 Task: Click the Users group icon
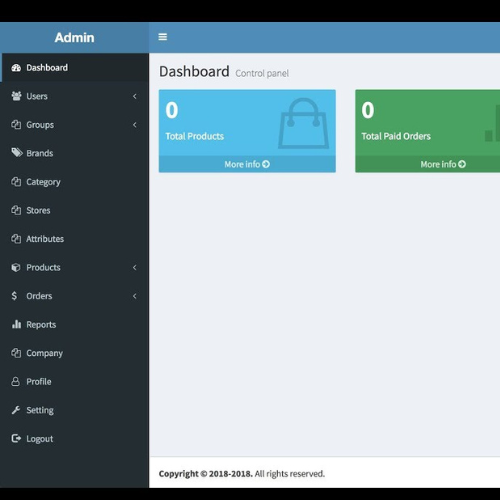(16, 96)
